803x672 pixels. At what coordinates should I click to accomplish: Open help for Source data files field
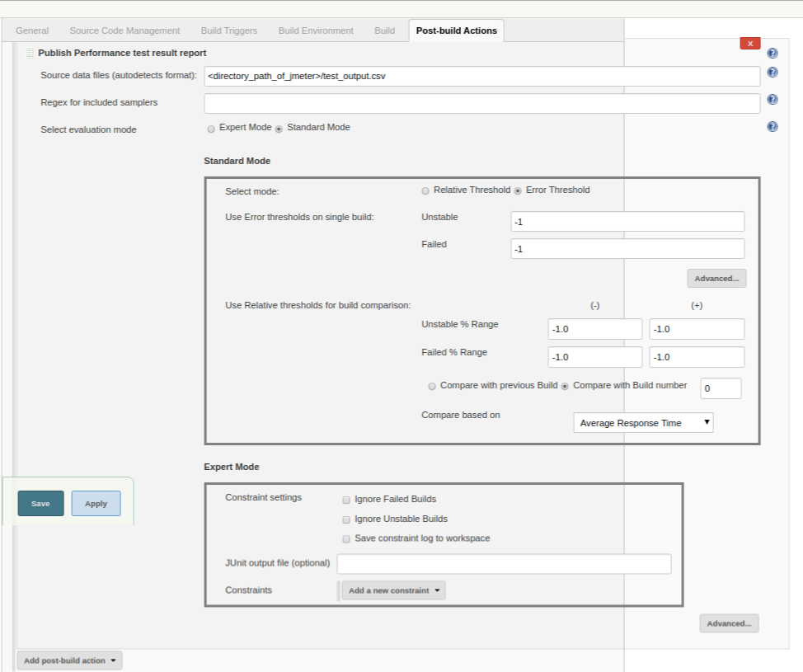click(772, 73)
